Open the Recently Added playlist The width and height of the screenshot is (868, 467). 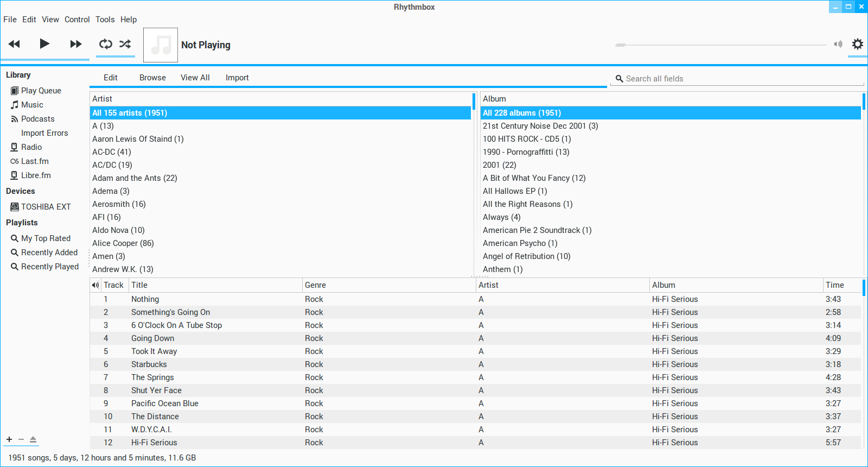(49, 253)
